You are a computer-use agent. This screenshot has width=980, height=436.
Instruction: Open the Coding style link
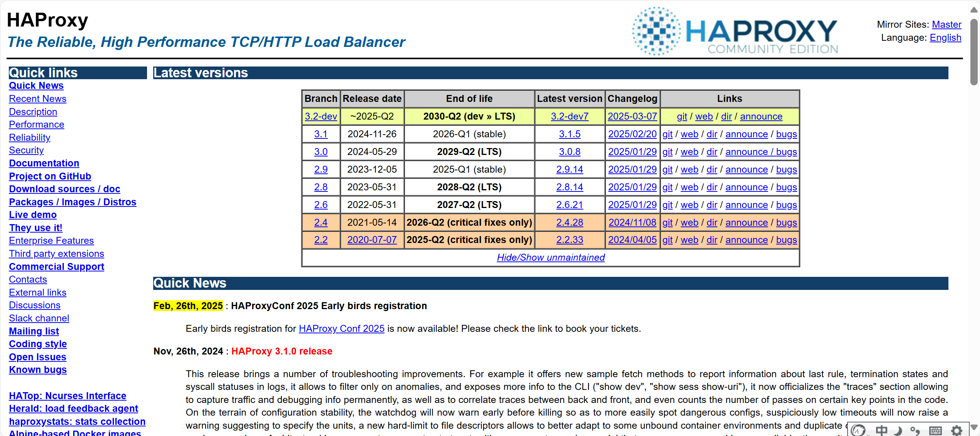click(38, 344)
